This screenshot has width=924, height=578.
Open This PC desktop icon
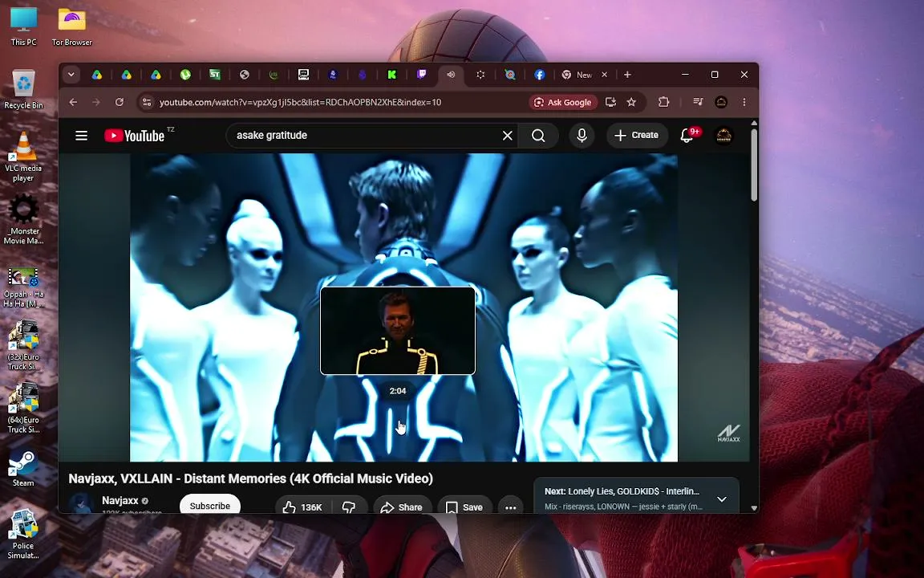23,26
